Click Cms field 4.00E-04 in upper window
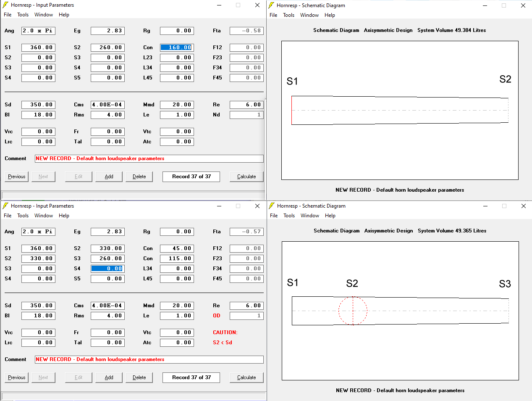This screenshot has width=532, height=401. 107,105
